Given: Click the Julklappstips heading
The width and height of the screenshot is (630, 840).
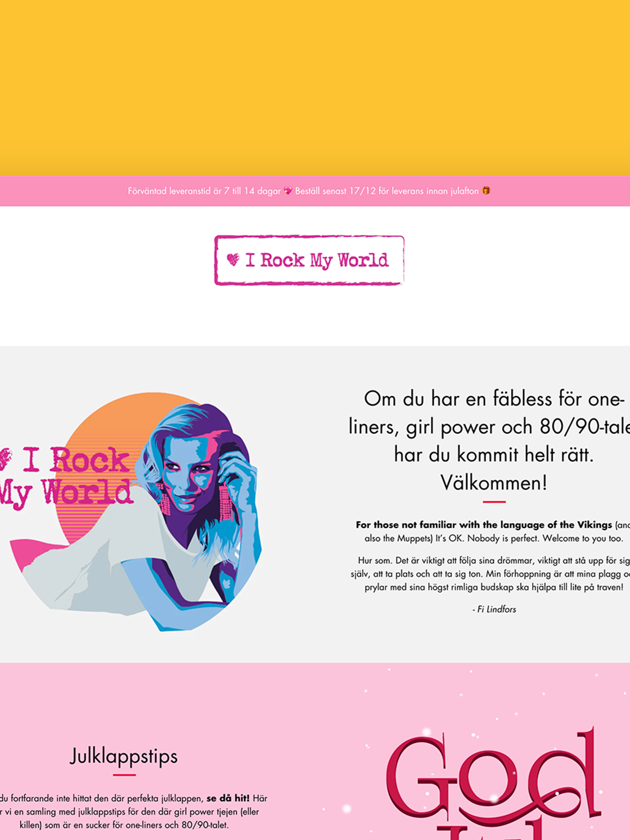Looking at the screenshot, I should pyautogui.click(x=124, y=756).
